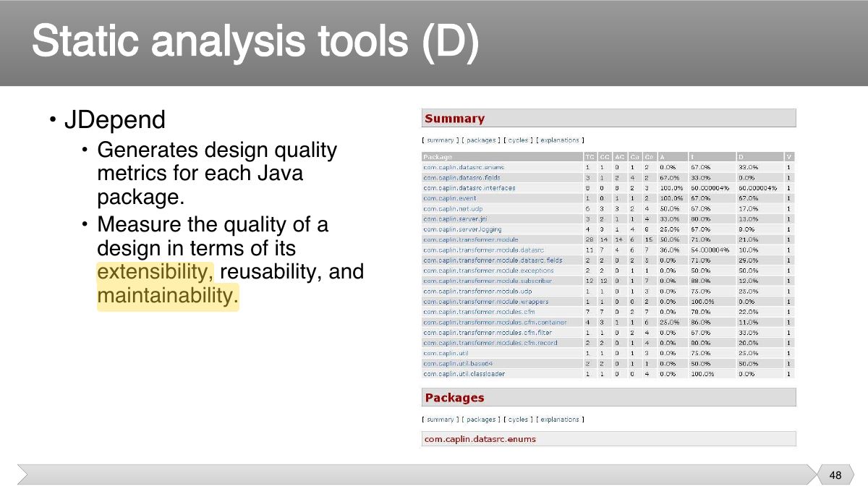Click the com.caplin.transformer.module package link
The width and height of the screenshot is (868, 489).
(471, 239)
